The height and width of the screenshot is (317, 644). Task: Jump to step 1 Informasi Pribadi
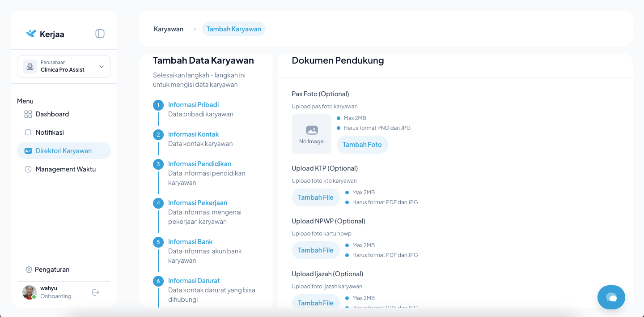193,105
